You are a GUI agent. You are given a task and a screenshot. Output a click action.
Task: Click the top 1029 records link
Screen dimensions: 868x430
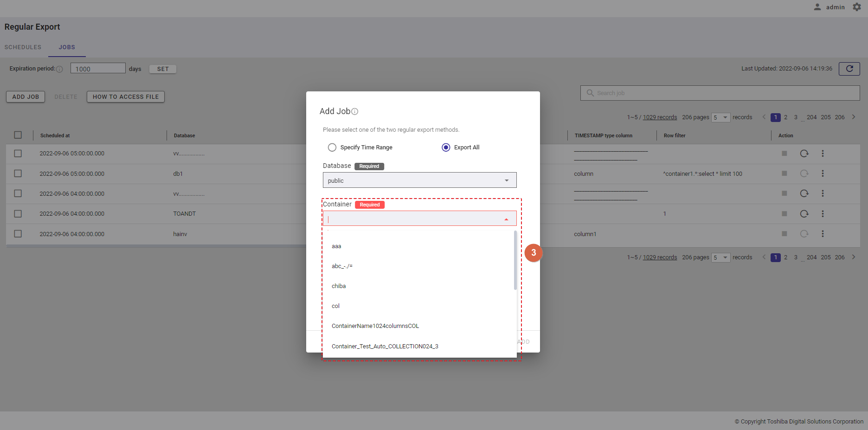tap(660, 117)
